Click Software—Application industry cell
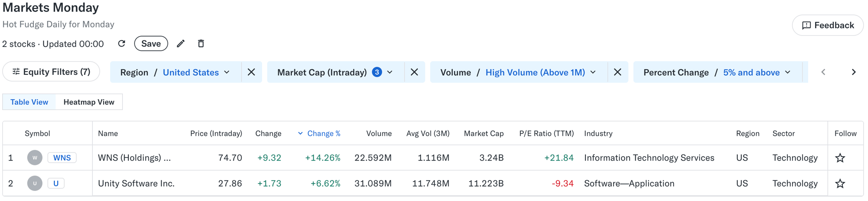The width and height of the screenshot is (868, 201). [x=629, y=184]
